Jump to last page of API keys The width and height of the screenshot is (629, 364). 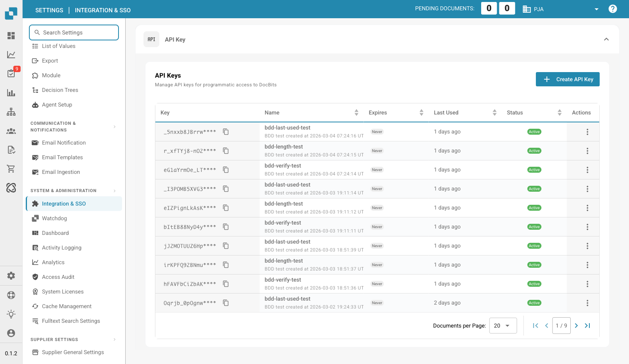pos(588,326)
